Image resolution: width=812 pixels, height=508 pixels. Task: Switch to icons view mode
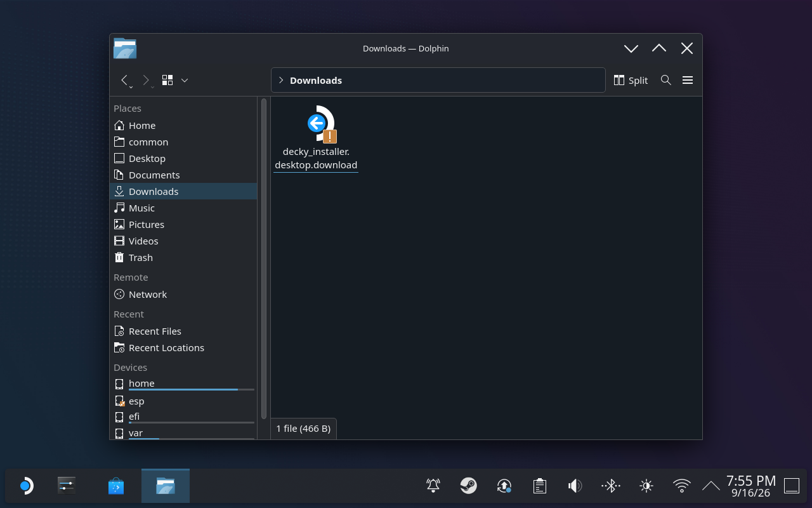tap(167, 80)
